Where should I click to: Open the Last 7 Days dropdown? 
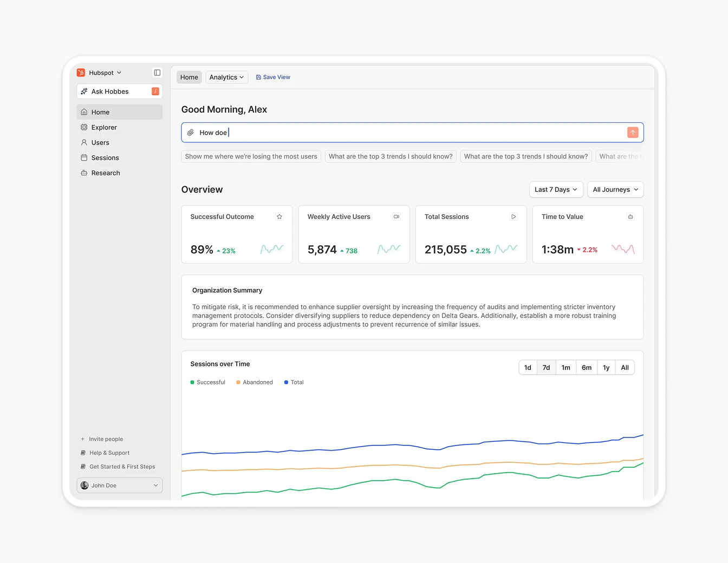tap(556, 189)
